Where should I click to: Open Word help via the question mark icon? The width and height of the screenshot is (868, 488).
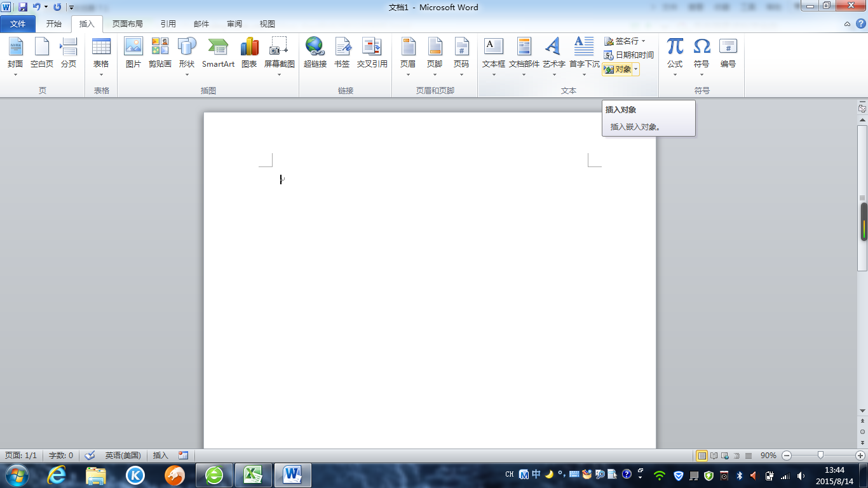860,24
